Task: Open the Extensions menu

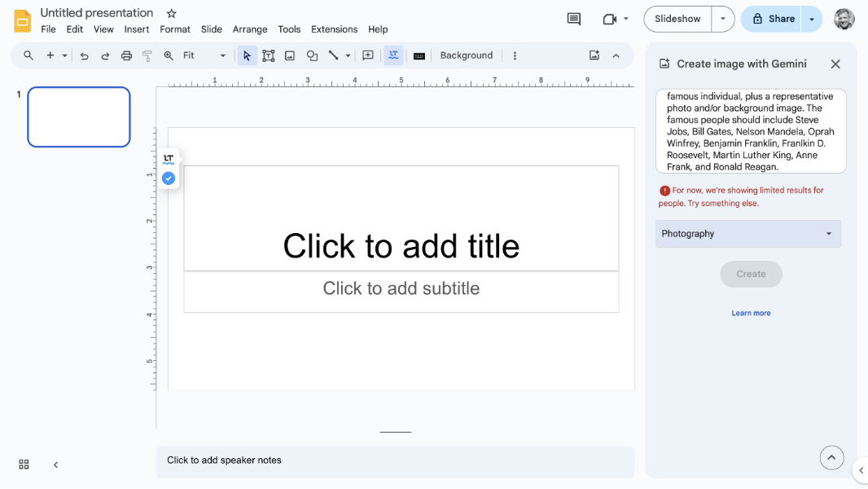Action: point(334,29)
